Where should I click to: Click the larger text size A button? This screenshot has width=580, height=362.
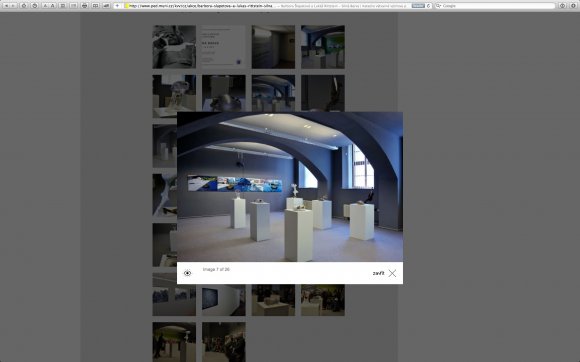(53, 6)
